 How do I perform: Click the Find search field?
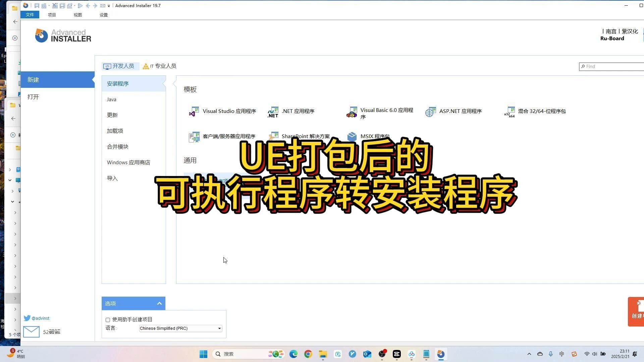click(x=611, y=66)
